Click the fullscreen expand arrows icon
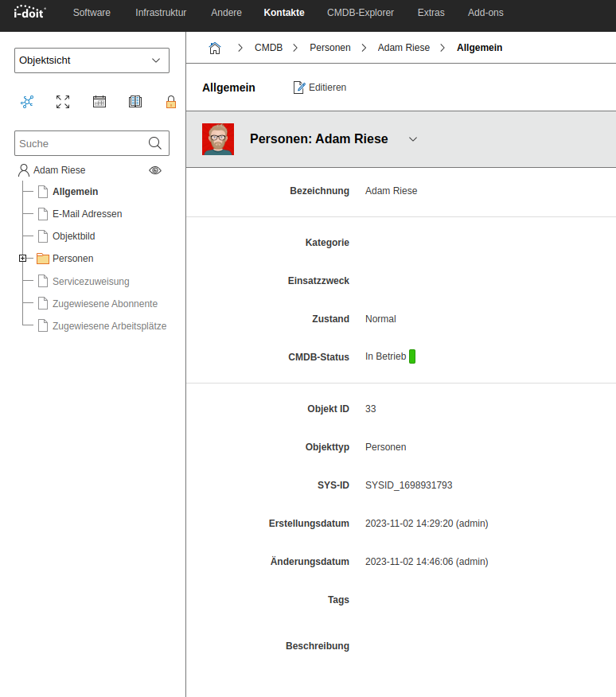 pyautogui.click(x=63, y=102)
